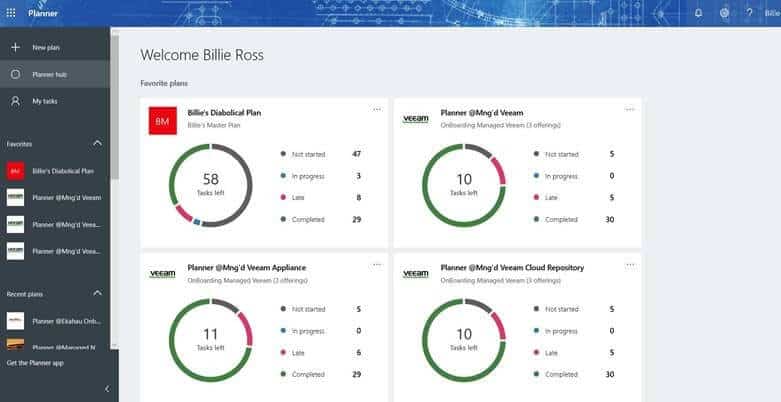Collapse the Favorites section chevron
The image size is (781, 402).
[97, 143]
